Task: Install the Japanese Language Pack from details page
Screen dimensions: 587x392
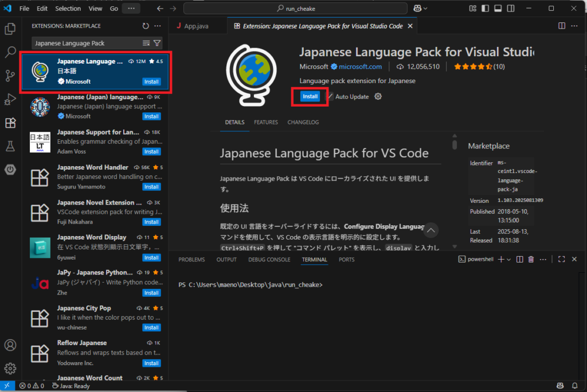Action: 310,96
